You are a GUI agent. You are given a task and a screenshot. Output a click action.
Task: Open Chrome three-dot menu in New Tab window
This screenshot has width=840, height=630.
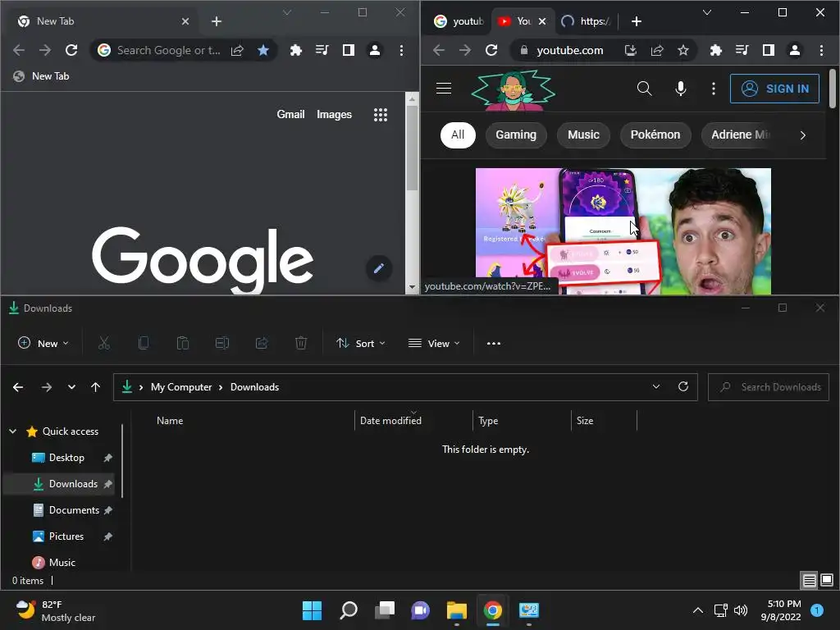(x=401, y=50)
